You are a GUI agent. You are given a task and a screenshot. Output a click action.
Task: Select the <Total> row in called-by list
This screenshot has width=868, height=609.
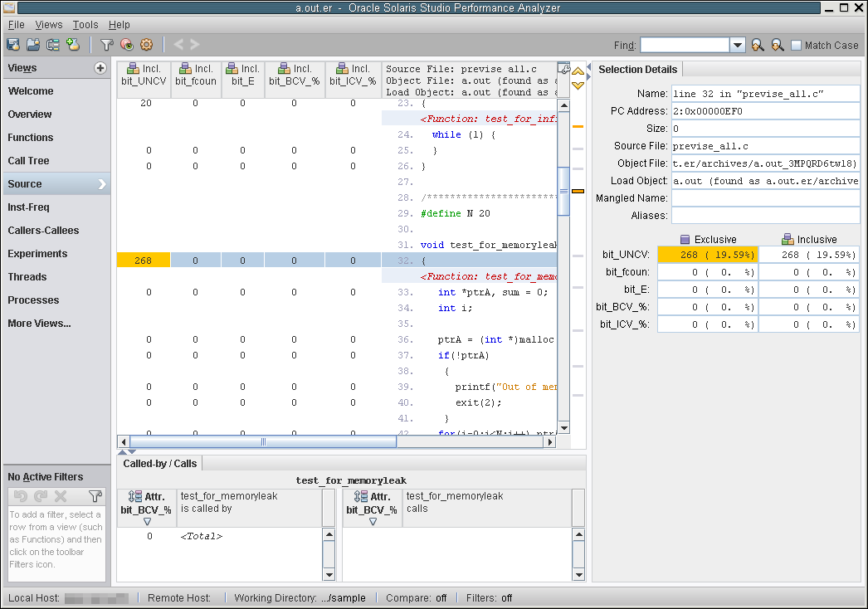(219, 536)
